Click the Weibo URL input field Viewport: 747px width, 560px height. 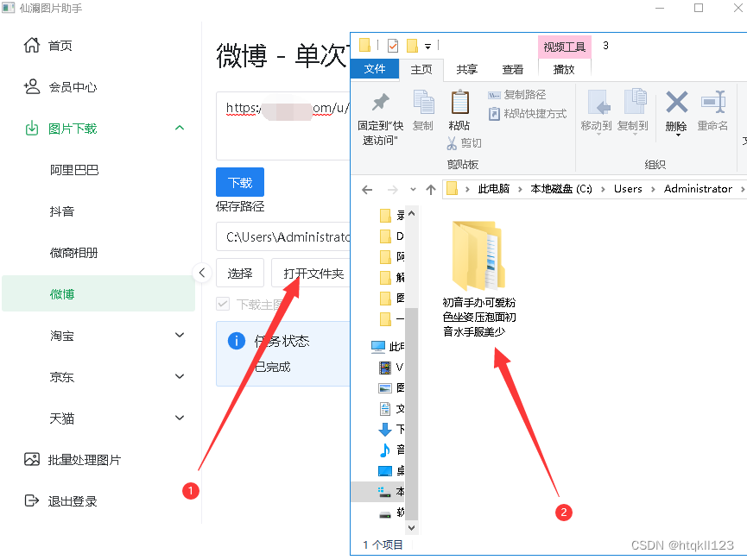pyautogui.click(x=284, y=126)
